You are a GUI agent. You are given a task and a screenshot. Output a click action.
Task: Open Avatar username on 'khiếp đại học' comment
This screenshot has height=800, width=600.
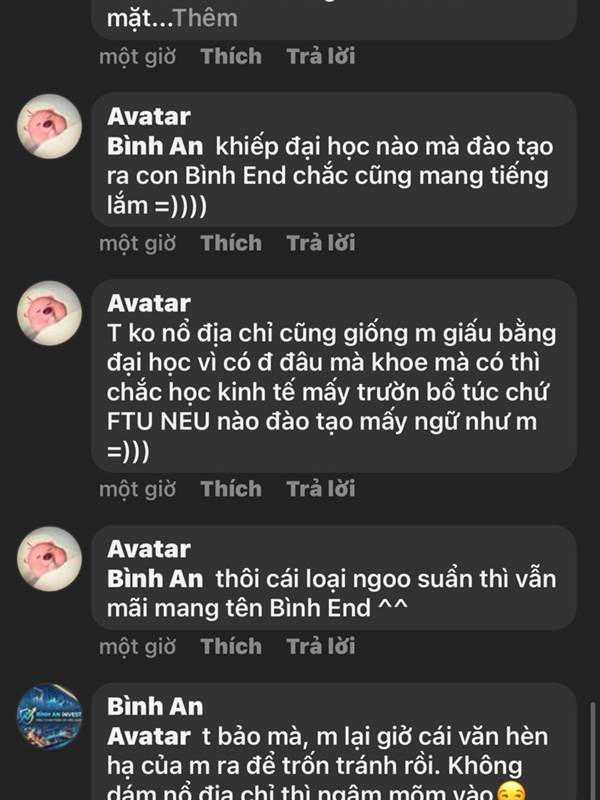[x=148, y=117]
